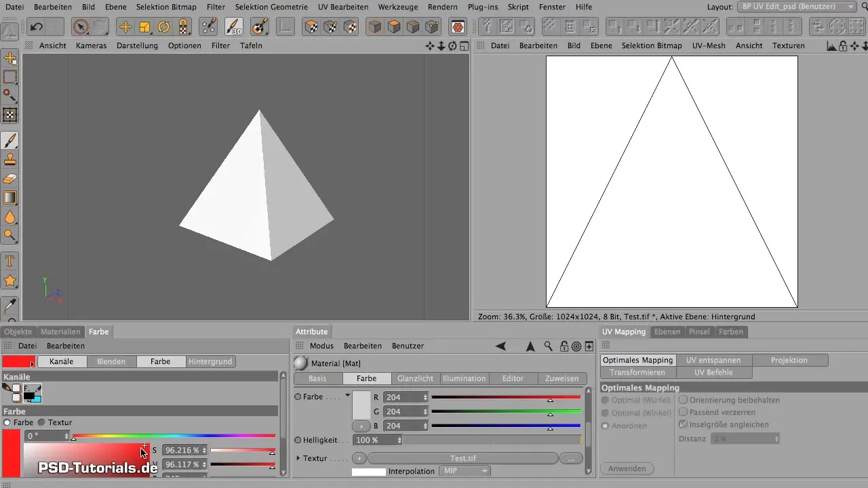
Task: Select the Magic Wand tool
Action: [10, 96]
